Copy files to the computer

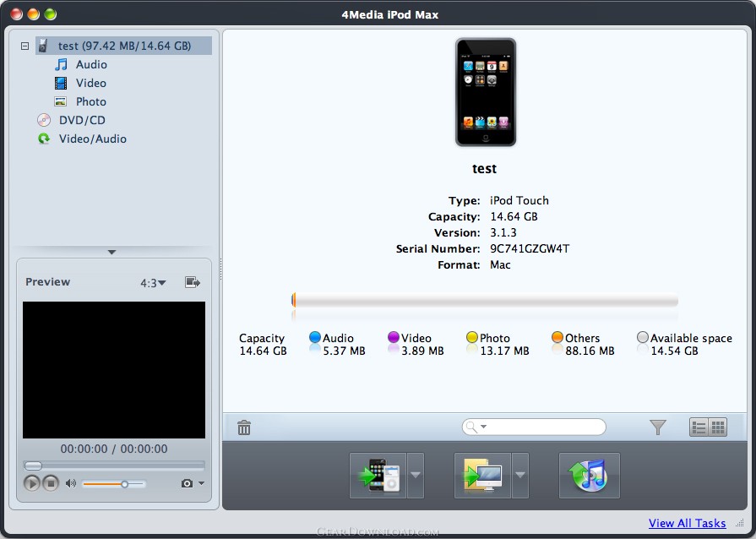point(482,476)
